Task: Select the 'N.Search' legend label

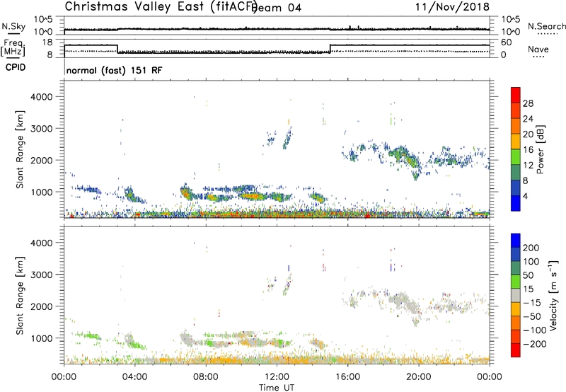Action: pos(546,26)
